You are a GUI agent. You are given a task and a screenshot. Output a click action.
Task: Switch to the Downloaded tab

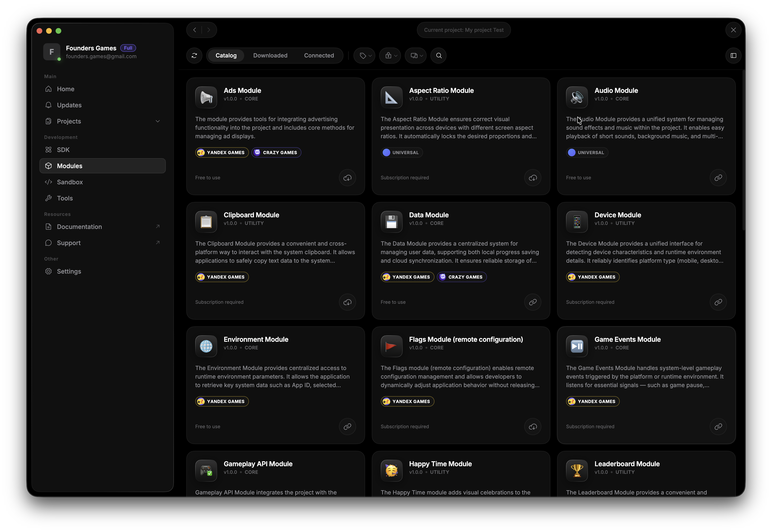tap(270, 56)
